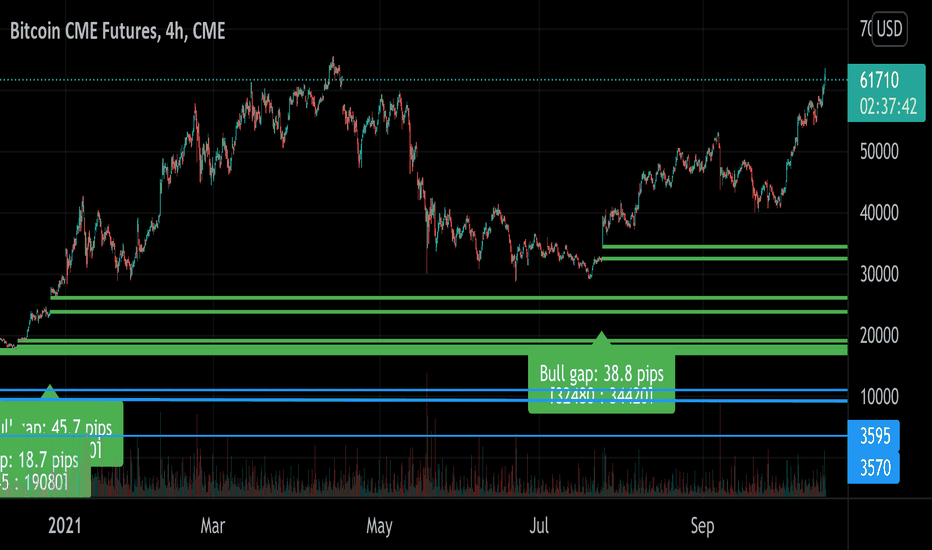Click the Sep time axis label
932x550 pixels.
click(702, 526)
